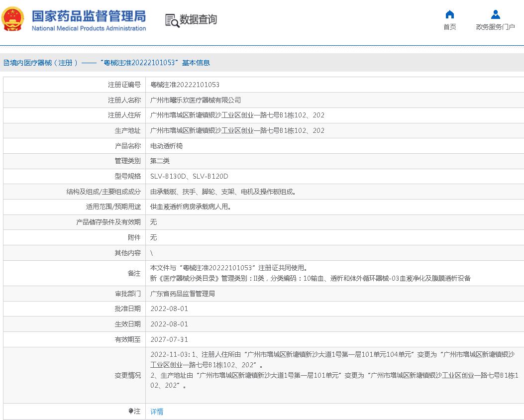
Task: Select the 数据查询 magnifier icon
Action: (x=172, y=21)
